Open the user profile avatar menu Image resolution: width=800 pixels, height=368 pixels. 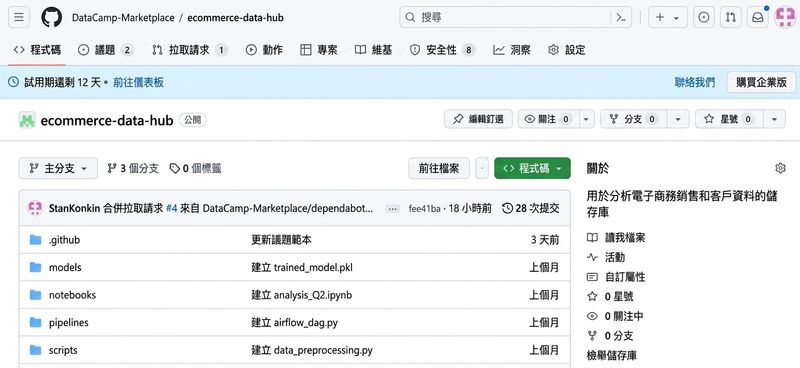[x=785, y=17]
